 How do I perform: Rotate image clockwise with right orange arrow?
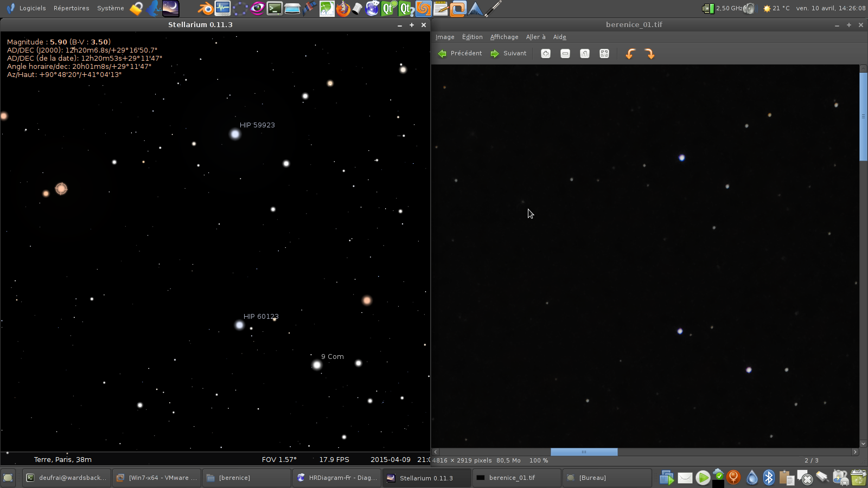650,53
